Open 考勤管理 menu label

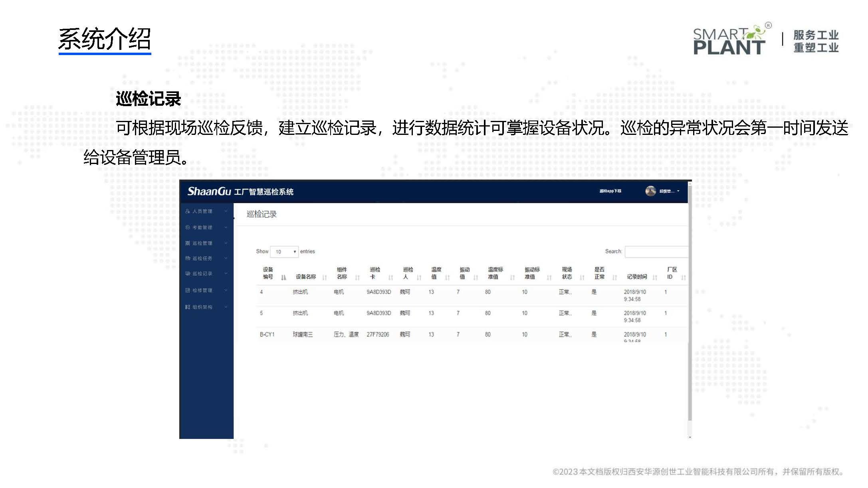coord(202,227)
